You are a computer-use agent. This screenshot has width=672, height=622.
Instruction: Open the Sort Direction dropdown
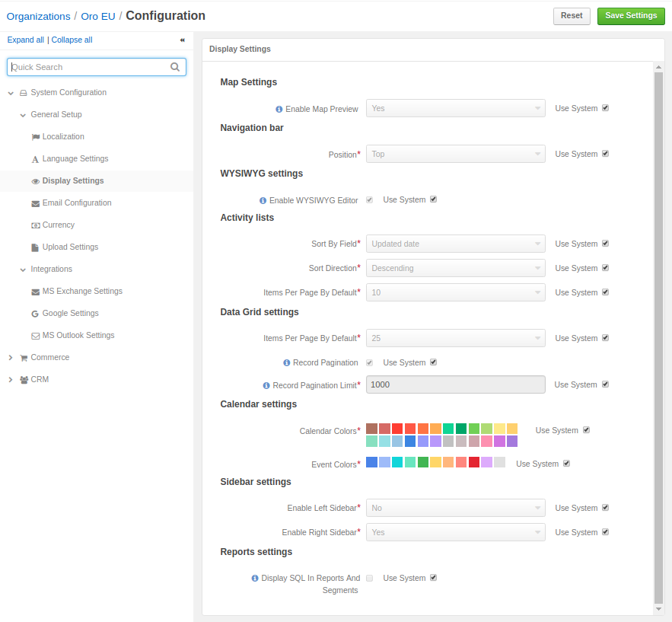[x=456, y=268]
